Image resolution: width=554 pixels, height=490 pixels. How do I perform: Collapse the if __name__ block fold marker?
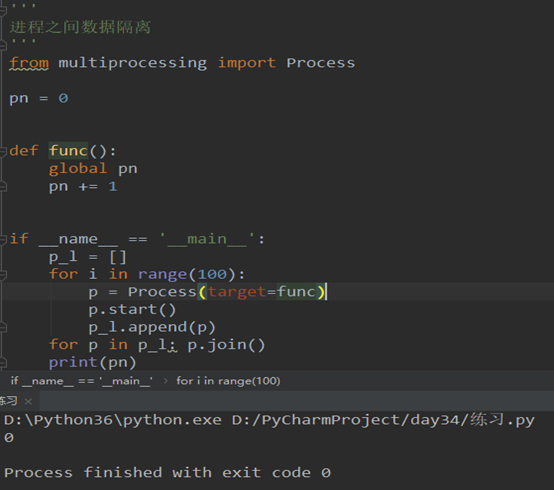(x=3, y=240)
